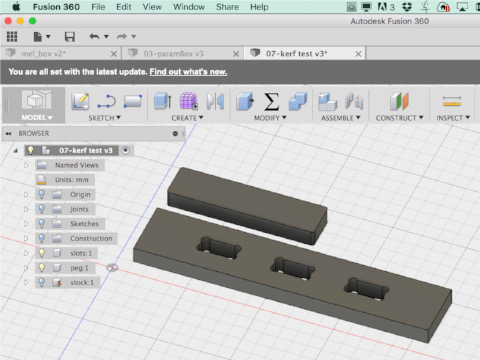Toggle visibility bulb of Joints folder

click(41, 209)
